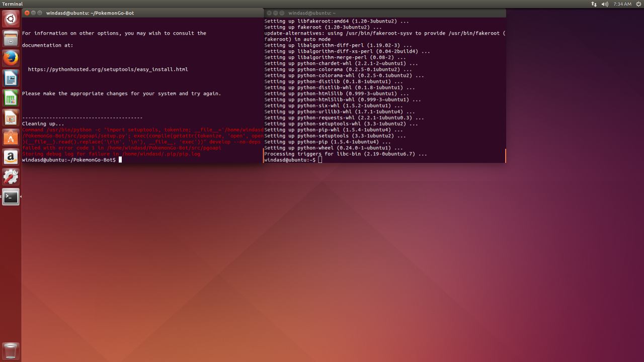Launch Firefox web browser

coord(11,58)
